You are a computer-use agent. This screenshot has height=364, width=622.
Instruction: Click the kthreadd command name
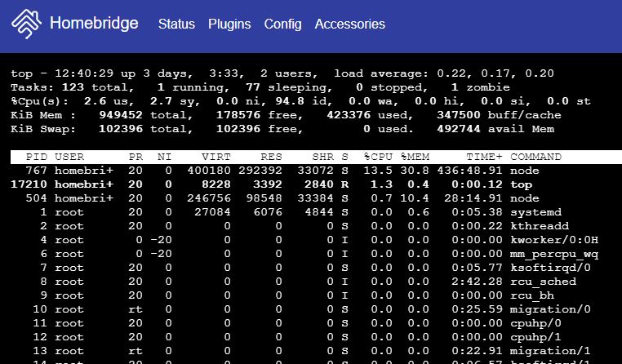(x=540, y=226)
